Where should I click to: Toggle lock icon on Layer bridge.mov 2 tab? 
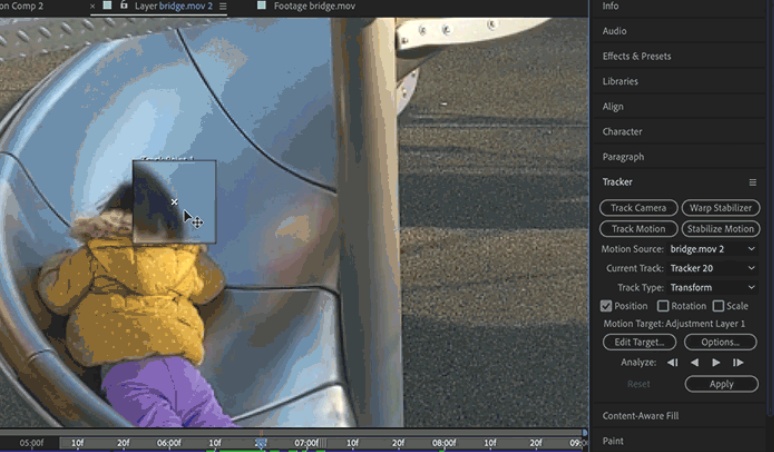coord(124,5)
